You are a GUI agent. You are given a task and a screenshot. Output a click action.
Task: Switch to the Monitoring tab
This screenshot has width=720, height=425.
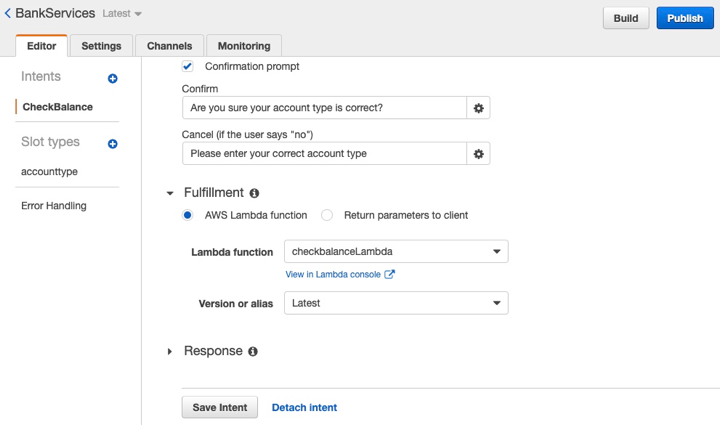click(244, 46)
